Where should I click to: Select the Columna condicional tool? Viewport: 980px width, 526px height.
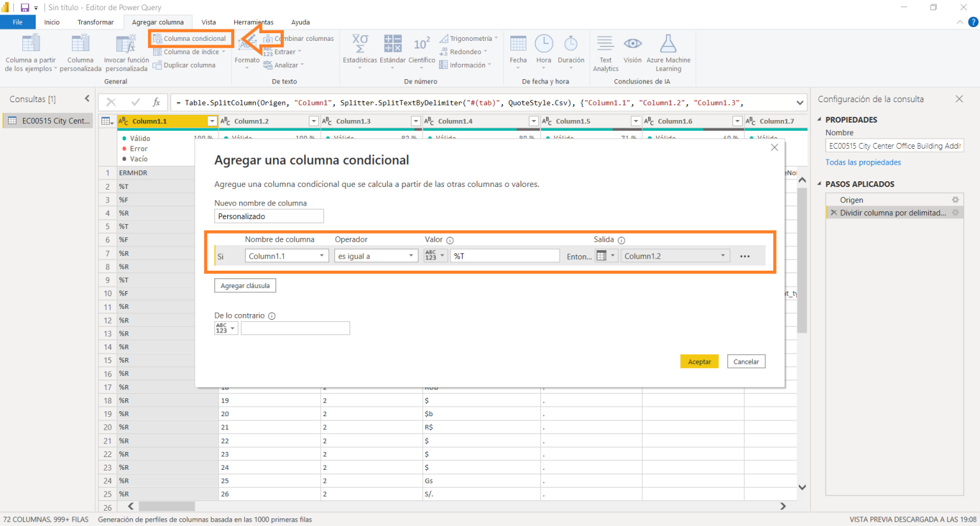click(x=191, y=38)
